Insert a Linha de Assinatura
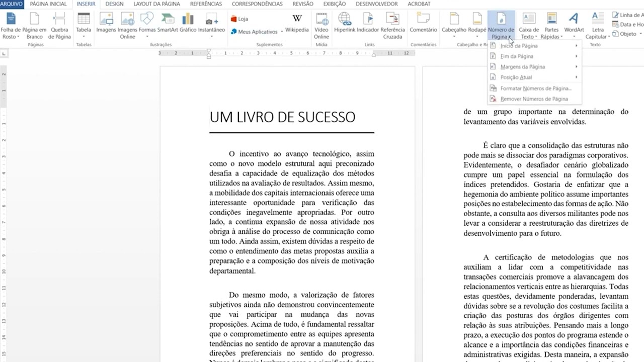 point(628,15)
